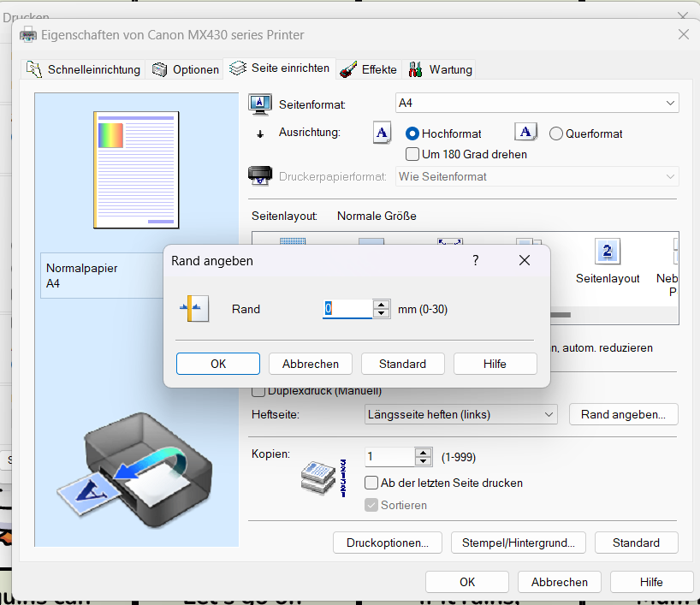This screenshot has width=700, height=605.
Task: Close the Eigenschaften von Canon window
Action: [684, 34]
